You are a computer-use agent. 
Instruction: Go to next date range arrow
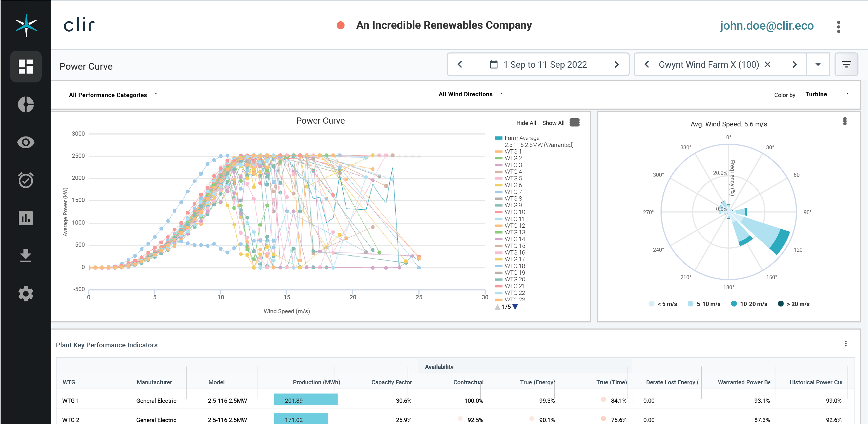click(x=617, y=64)
